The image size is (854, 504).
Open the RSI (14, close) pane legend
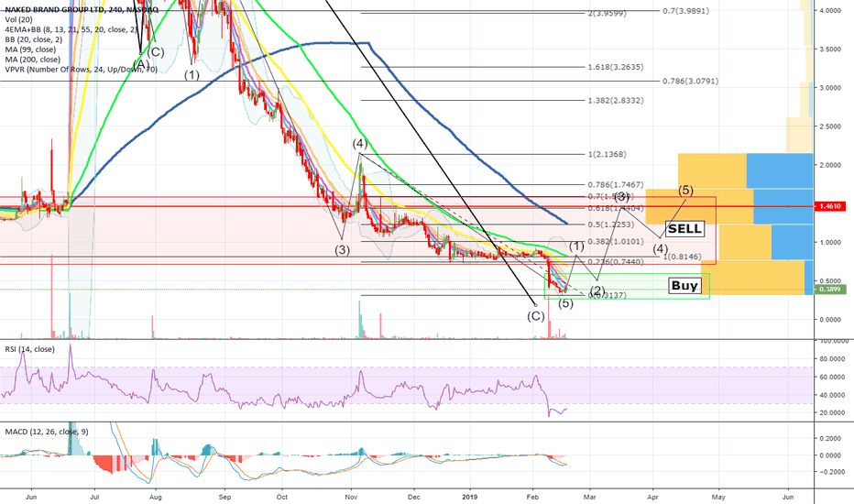pos(29,349)
